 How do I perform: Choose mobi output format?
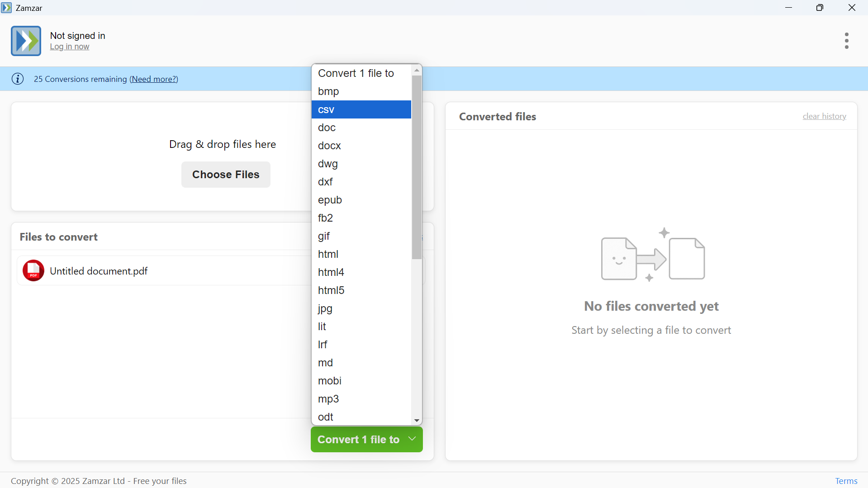361,381
